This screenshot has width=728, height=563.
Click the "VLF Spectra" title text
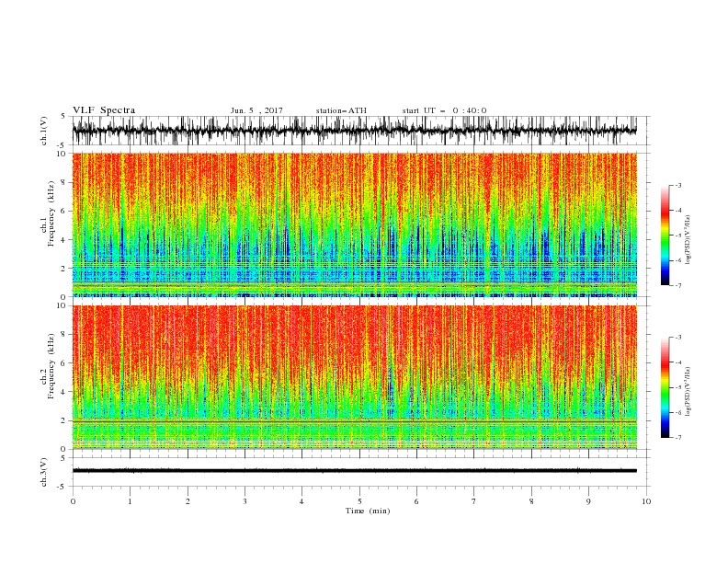[104, 110]
